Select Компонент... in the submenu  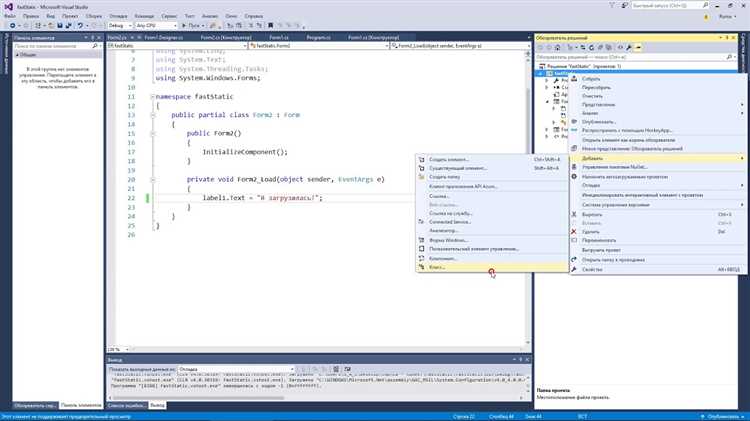click(492, 258)
